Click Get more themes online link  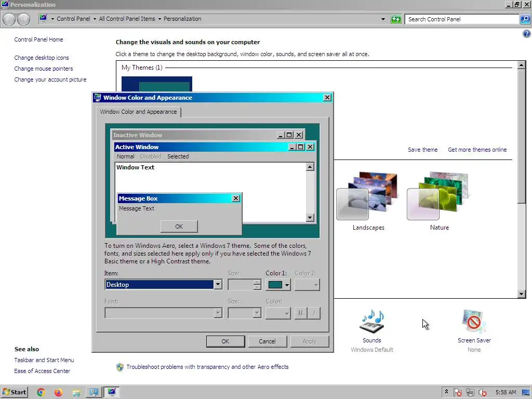pyautogui.click(x=477, y=150)
